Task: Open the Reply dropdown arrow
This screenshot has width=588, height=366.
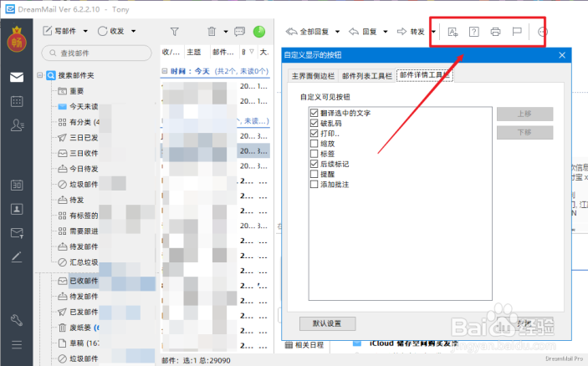Action: pos(386,32)
